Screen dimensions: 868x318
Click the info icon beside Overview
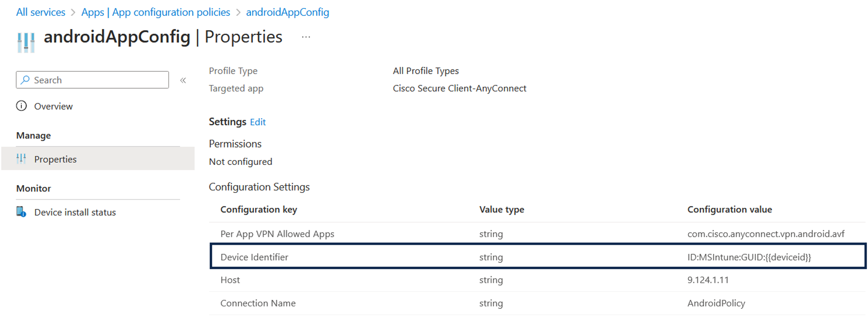[x=21, y=106]
